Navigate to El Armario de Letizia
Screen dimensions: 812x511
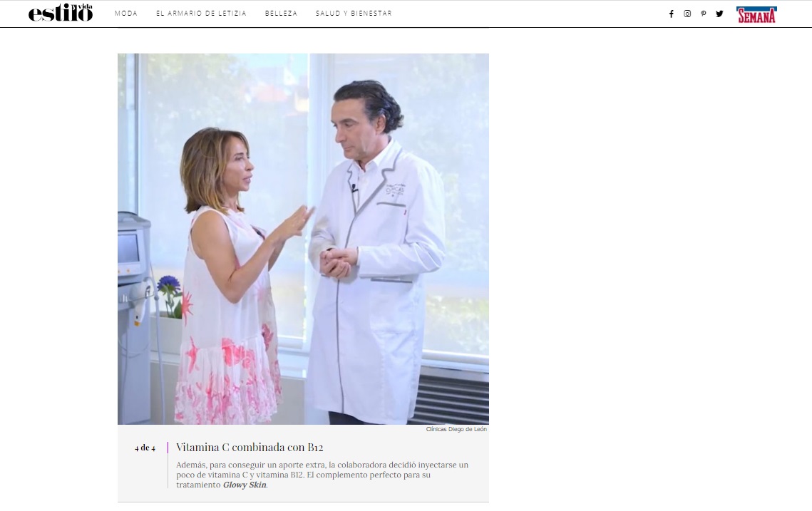(x=201, y=14)
